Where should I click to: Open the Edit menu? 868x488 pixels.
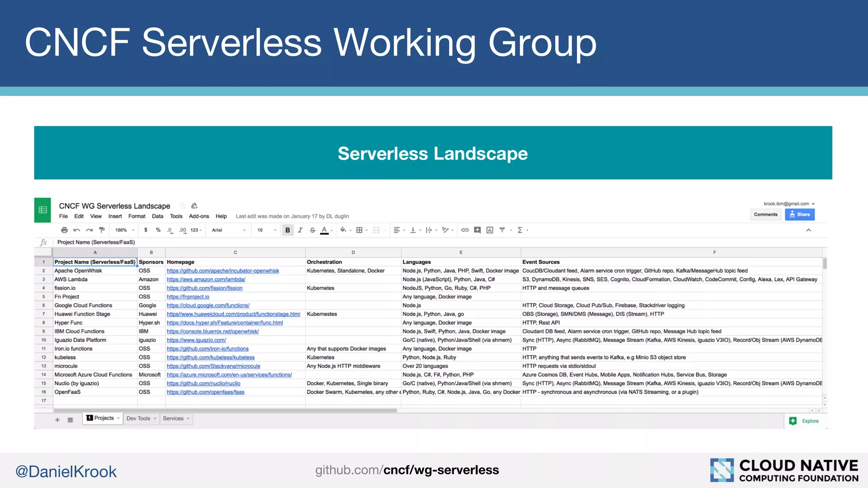point(79,216)
